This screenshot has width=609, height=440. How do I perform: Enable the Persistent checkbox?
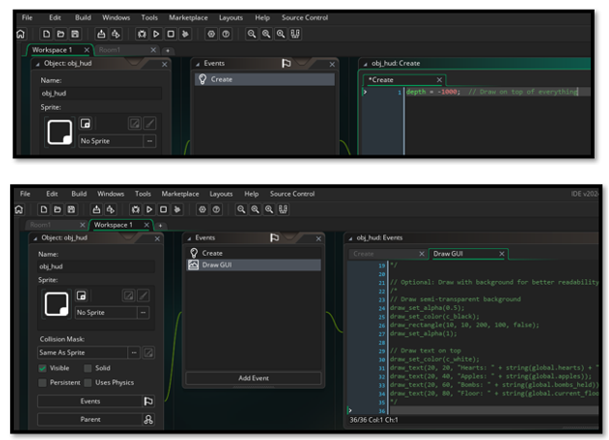44,384
